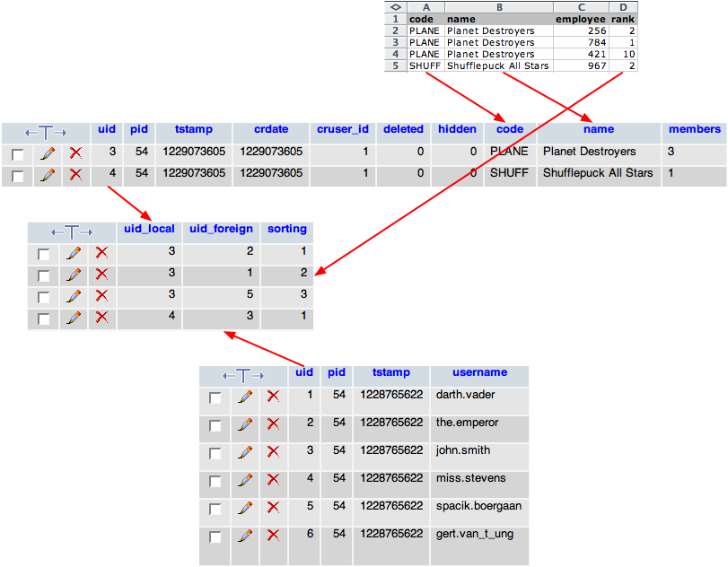Screen dimensions: 728x567
Task: Delete the spacik.boergaan user row
Action: coord(274,508)
